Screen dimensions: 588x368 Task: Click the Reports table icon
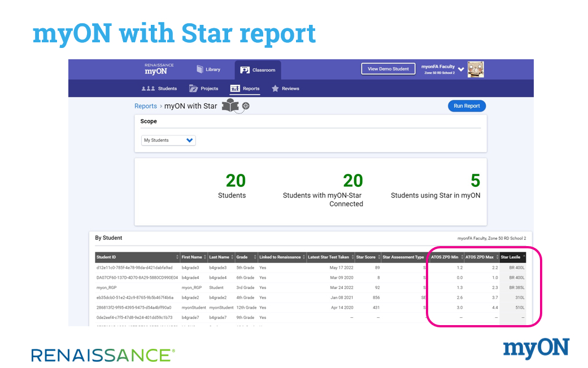coord(235,89)
